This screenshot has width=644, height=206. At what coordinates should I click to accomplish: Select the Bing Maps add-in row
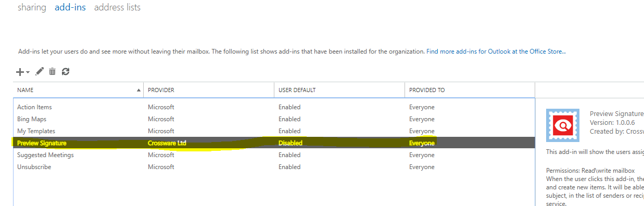coord(274,119)
